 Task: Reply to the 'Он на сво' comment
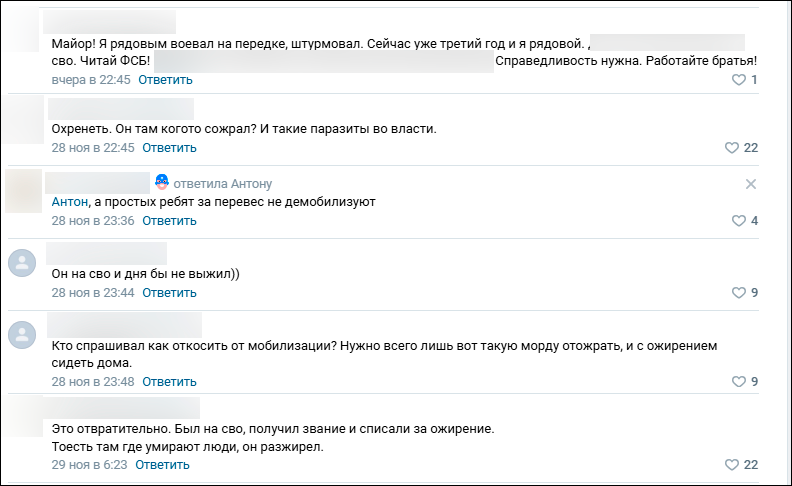[169, 293]
